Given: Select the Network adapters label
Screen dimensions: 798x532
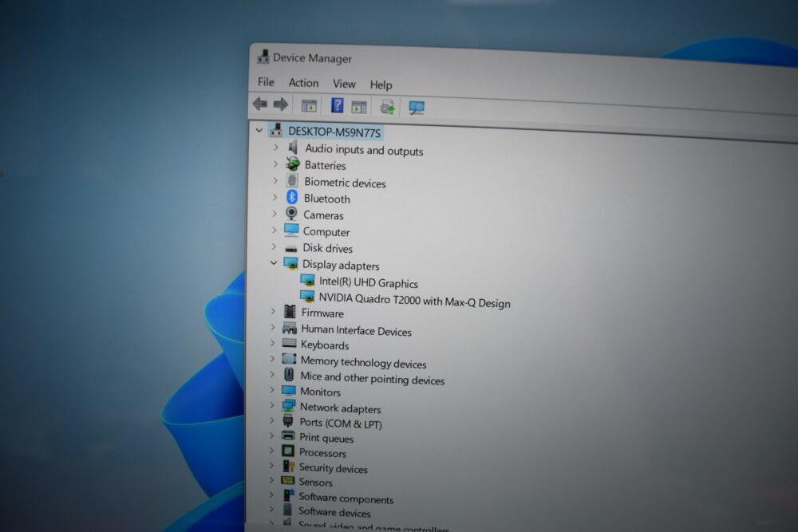Looking at the screenshot, I should [341, 408].
